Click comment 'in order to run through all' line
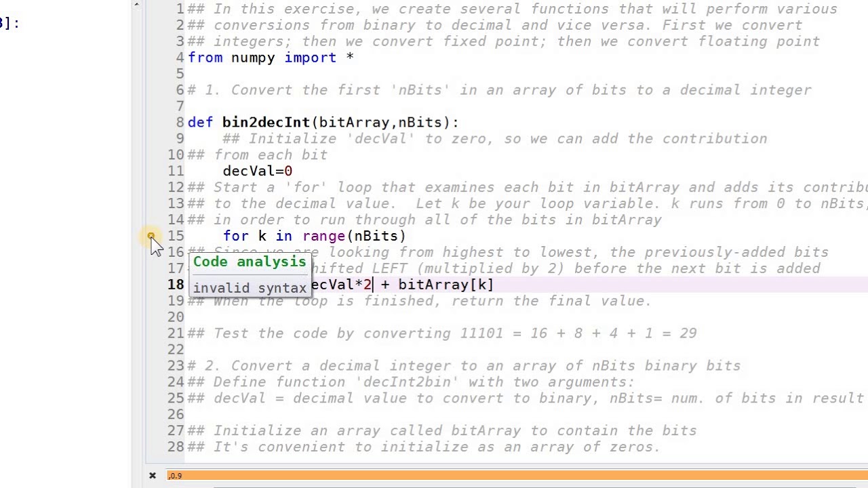Screen dimensions: 868x488 point(425,220)
